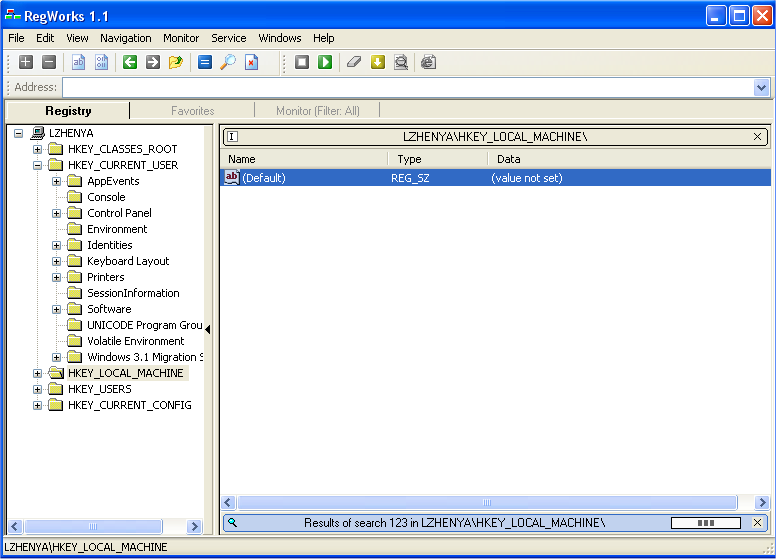Open the File menu
The height and width of the screenshot is (559, 776).
click(x=16, y=38)
